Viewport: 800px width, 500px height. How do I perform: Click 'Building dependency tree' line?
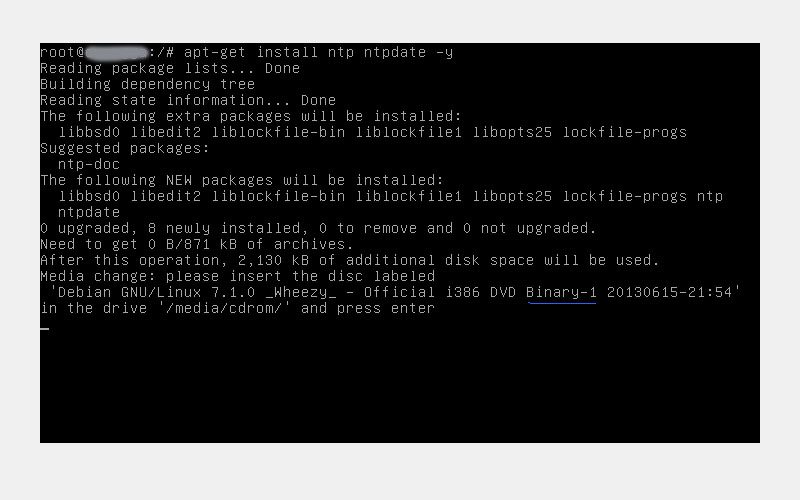147,84
